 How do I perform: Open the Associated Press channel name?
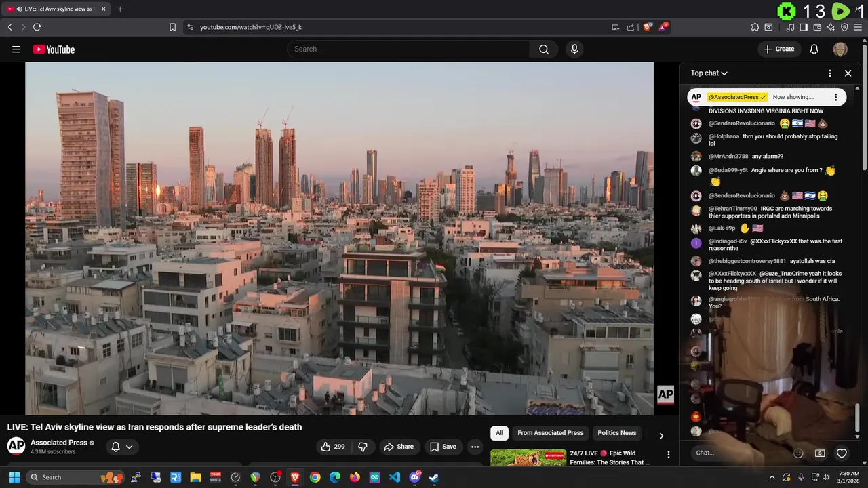click(x=58, y=443)
